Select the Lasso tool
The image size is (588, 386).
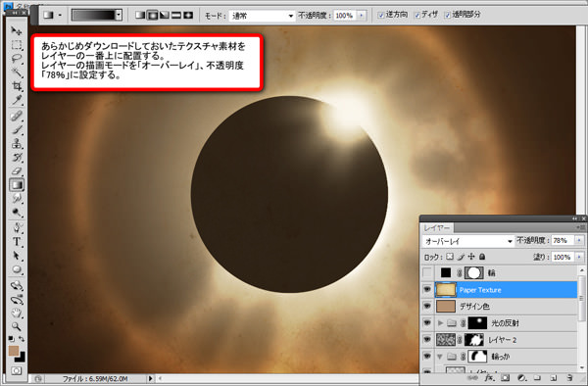[16, 59]
